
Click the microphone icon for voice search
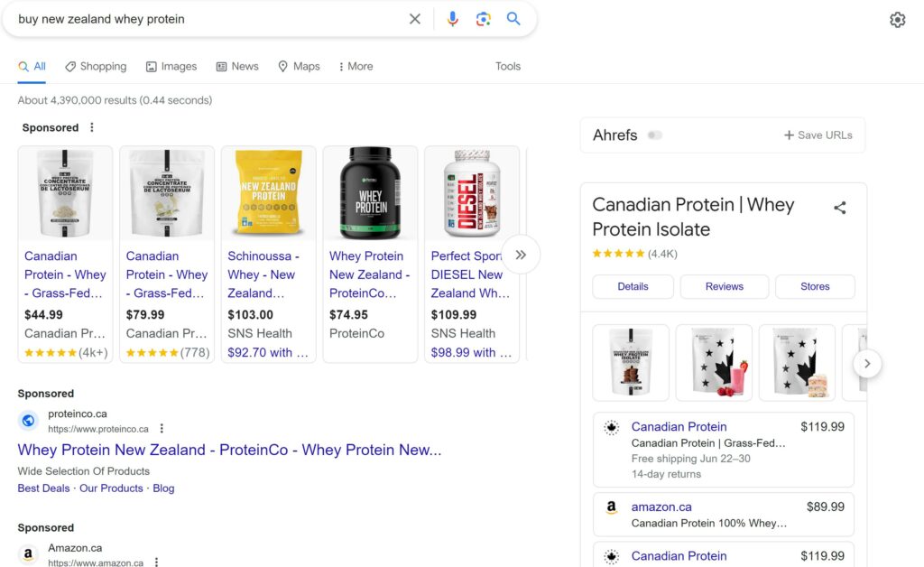[452, 18]
